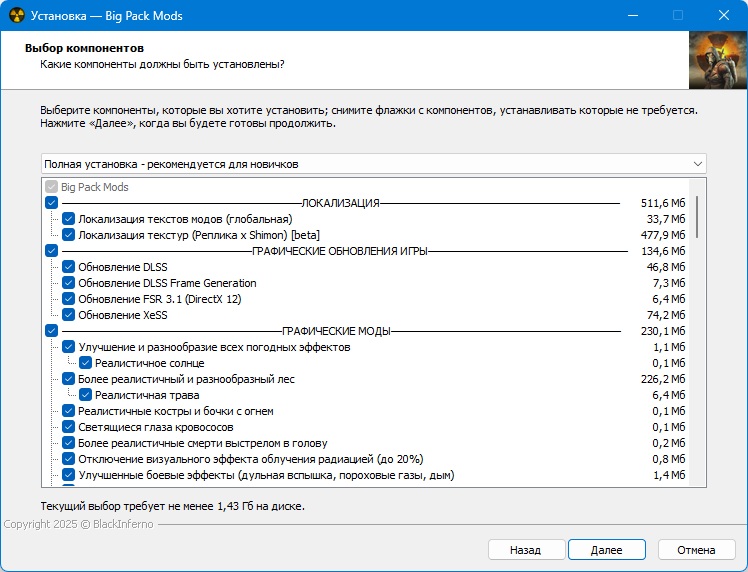Toggle Обновление DLSS Frame Generation checkbox
This screenshot has width=748, height=572.
point(68,283)
